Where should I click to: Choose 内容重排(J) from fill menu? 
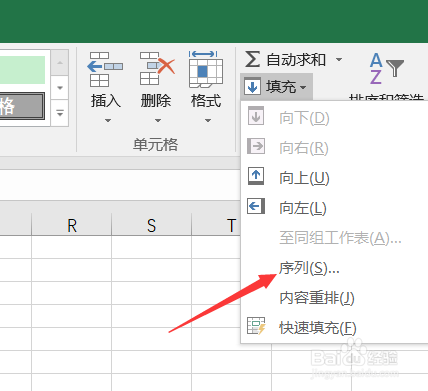tap(334, 298)
